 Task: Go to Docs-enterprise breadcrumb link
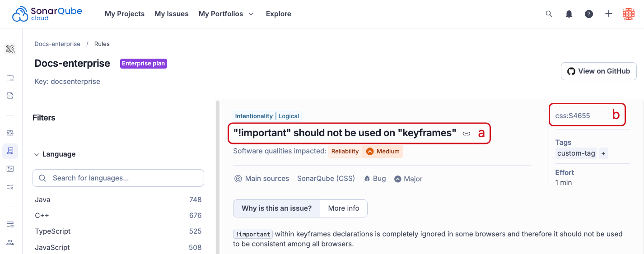(x=57, y=44)
